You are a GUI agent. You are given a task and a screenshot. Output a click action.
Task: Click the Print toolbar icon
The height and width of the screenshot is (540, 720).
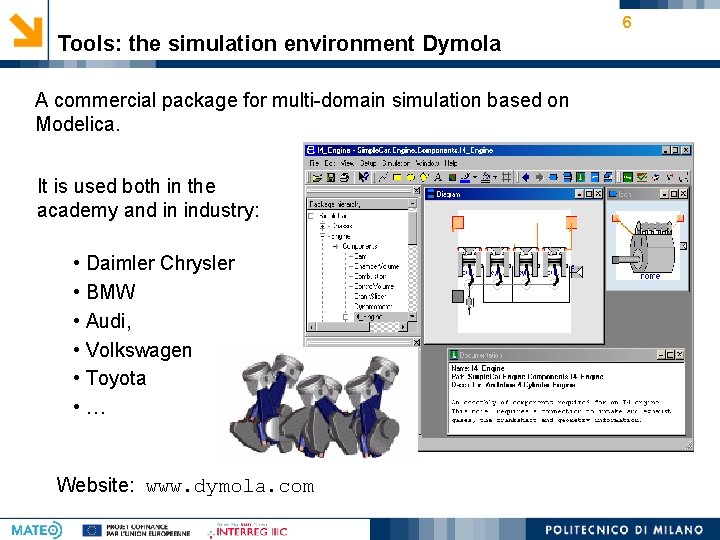coord(345,177)
